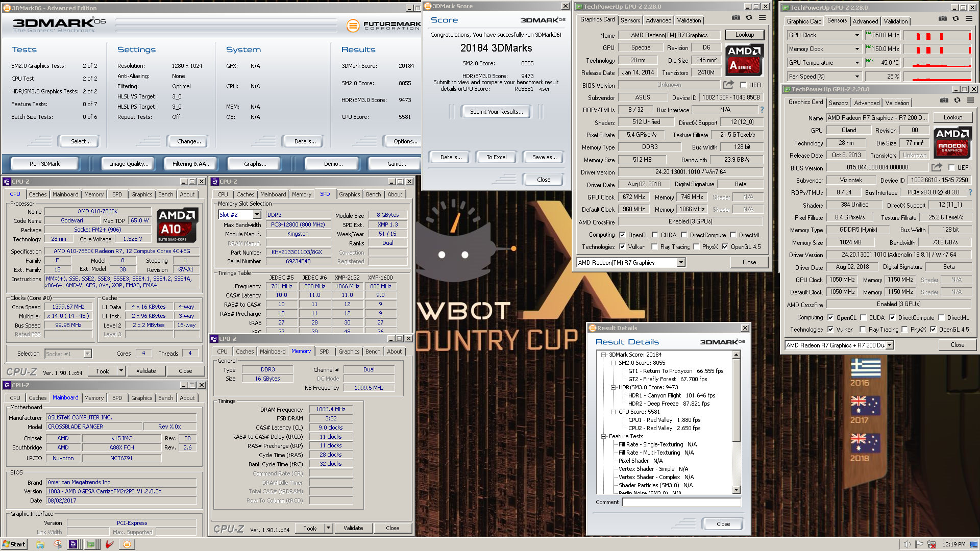Image resolution: width=980 pixels, height=551 pixels.
Task: Click the Comment input field in Result Details
Action: coord(681,502)
